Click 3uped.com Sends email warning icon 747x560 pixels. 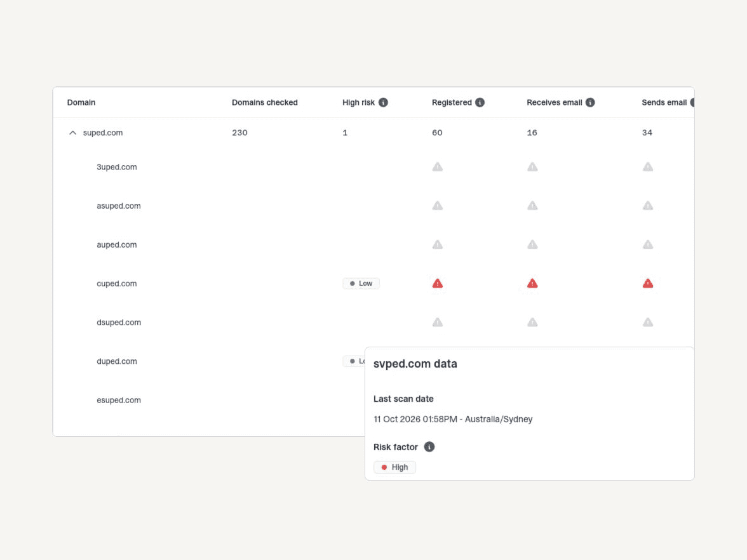coord(647,166)
